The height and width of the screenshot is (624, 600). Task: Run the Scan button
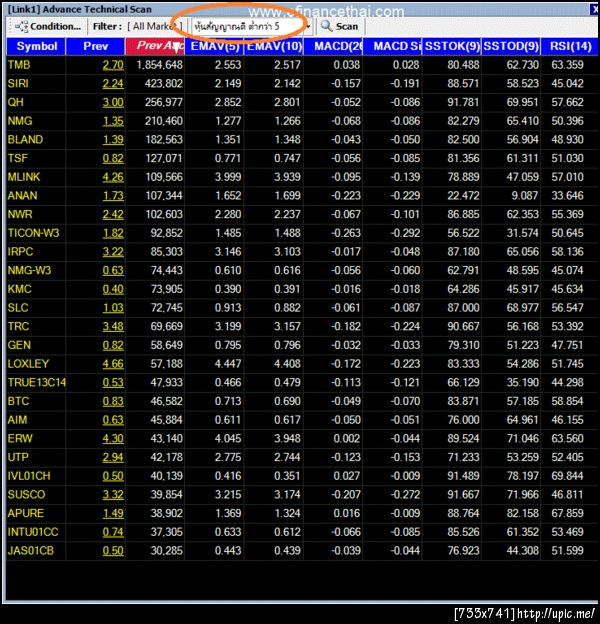click(340, 26)
